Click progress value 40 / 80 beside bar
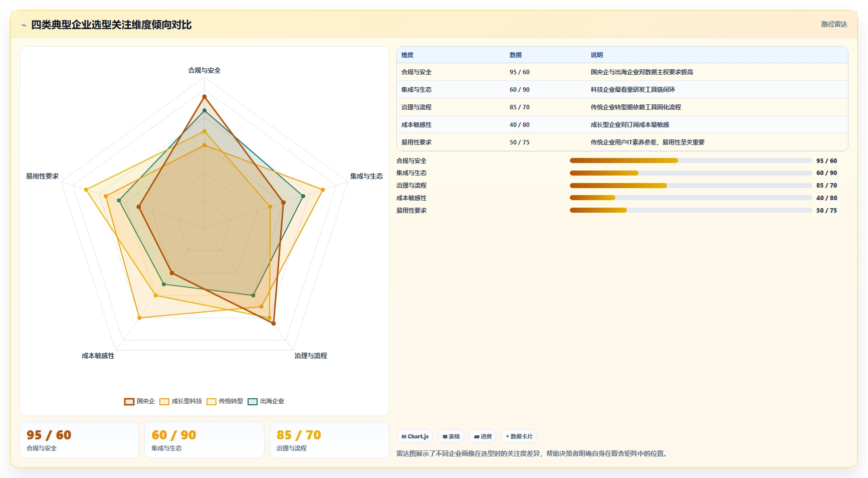 [826, 198]
